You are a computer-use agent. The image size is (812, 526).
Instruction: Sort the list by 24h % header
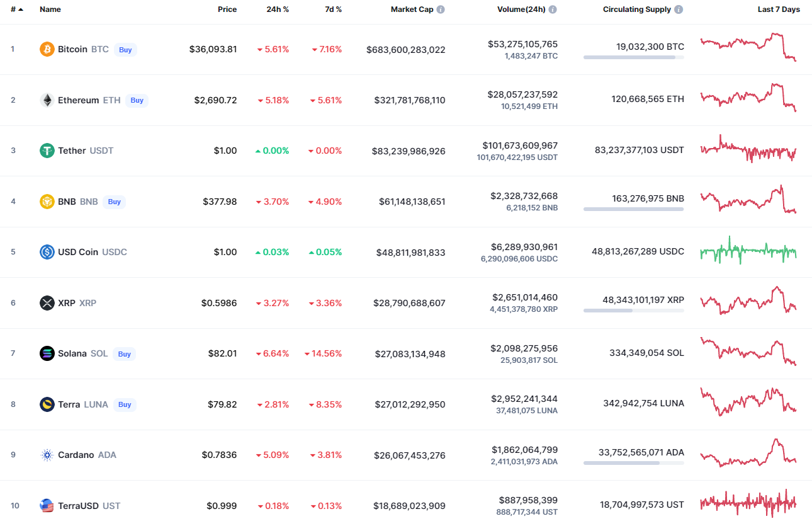click(278, 9)
